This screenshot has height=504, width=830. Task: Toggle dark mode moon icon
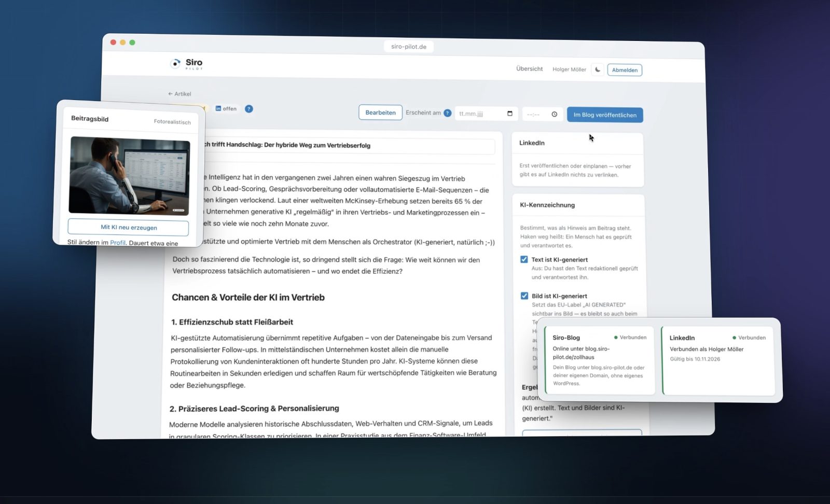tap(598, 69)
